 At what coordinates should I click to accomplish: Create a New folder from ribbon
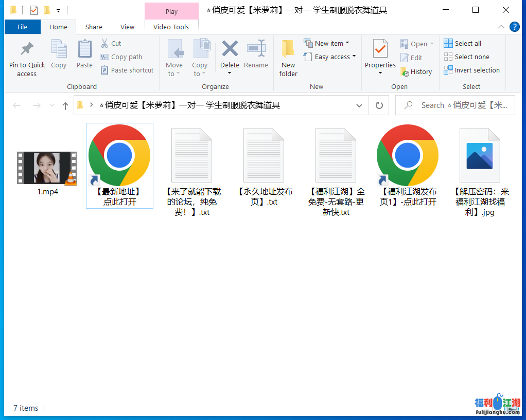(x=288, y=58)
